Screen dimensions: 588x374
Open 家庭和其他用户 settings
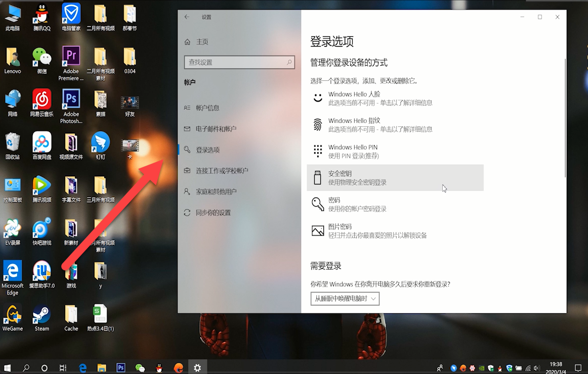[x=218, y=191]
